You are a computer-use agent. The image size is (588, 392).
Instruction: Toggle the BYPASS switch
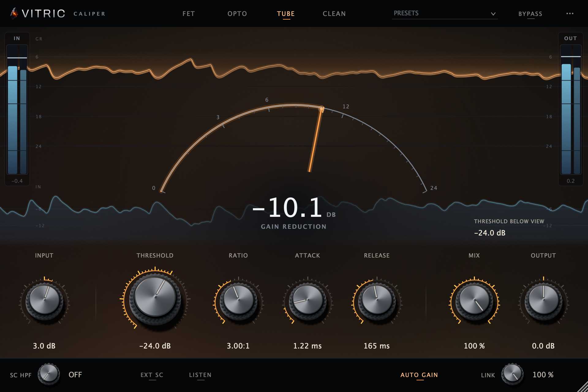point(530,14)
